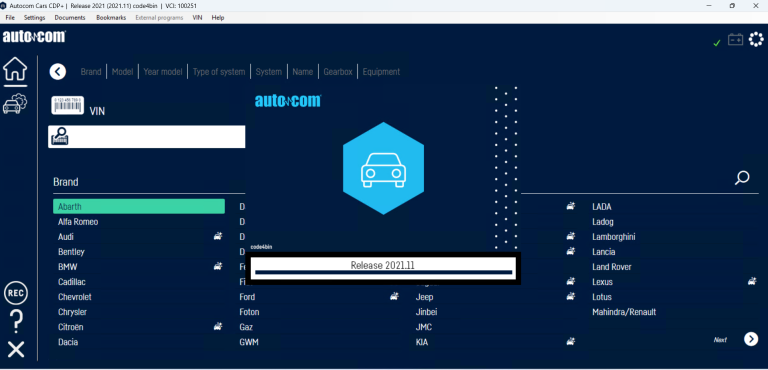Select Jeep brand
The image size is (768, 370).
pyautogui.click(x=424, y=296)
